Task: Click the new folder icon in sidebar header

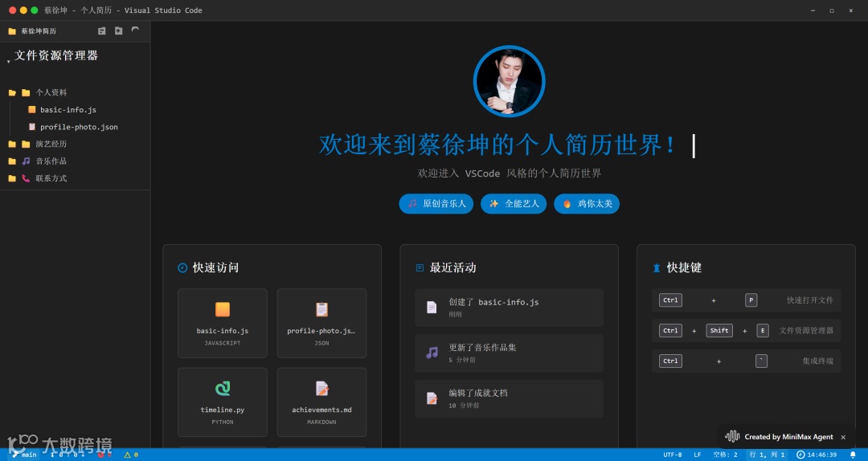Action: [x=118, y=31]
